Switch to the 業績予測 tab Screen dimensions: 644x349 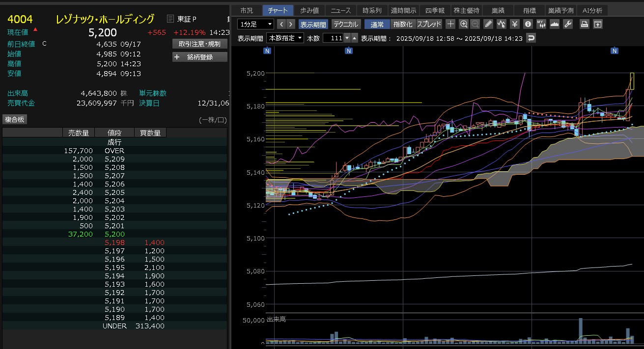point(560,10)
